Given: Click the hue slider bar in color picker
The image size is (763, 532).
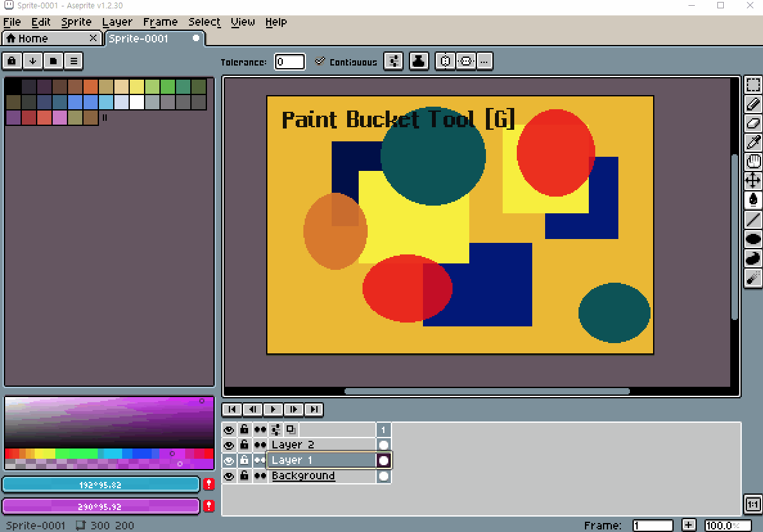Looking at the screenshot, I should click(109, 454).
